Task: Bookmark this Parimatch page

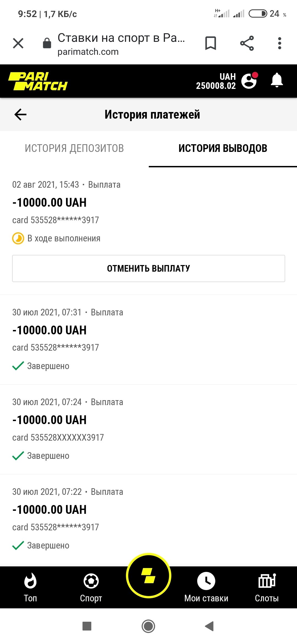Action: [x=211, y=43]
